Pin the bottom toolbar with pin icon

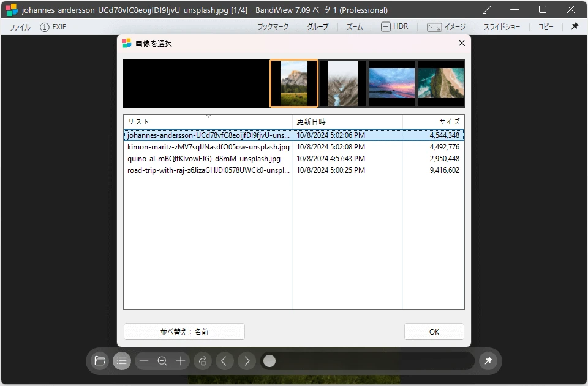point(488,361)
